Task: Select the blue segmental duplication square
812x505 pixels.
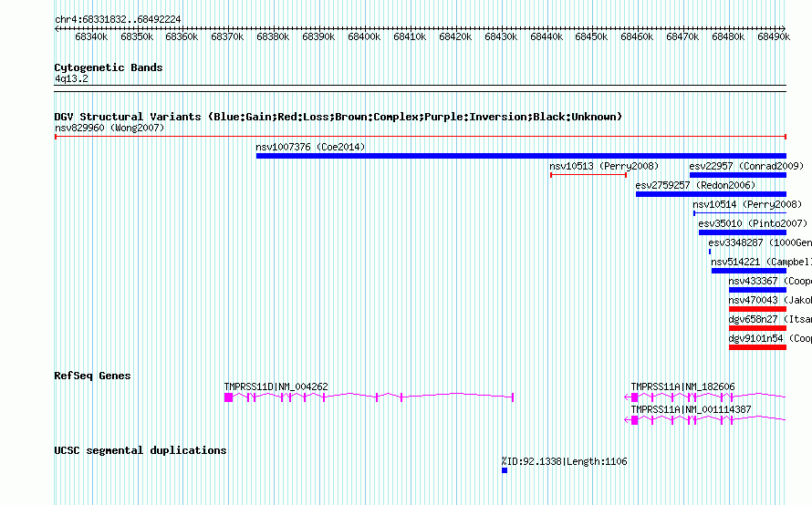Action: point(505,470)
